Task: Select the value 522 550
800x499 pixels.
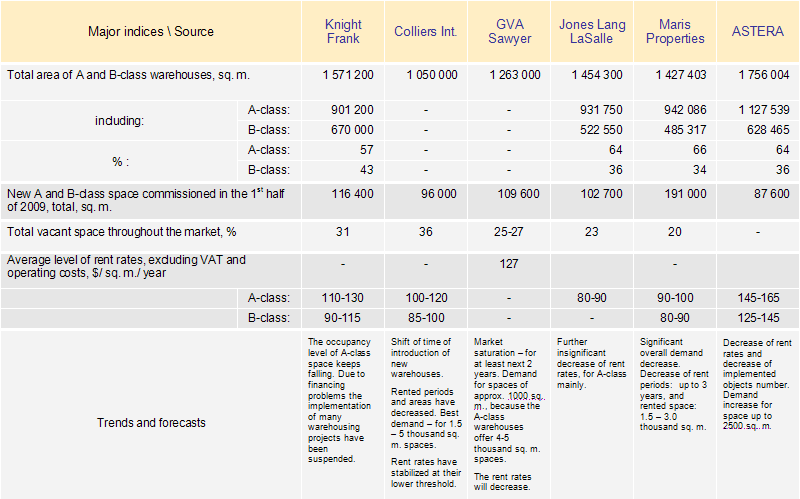Action: point(601,130)
